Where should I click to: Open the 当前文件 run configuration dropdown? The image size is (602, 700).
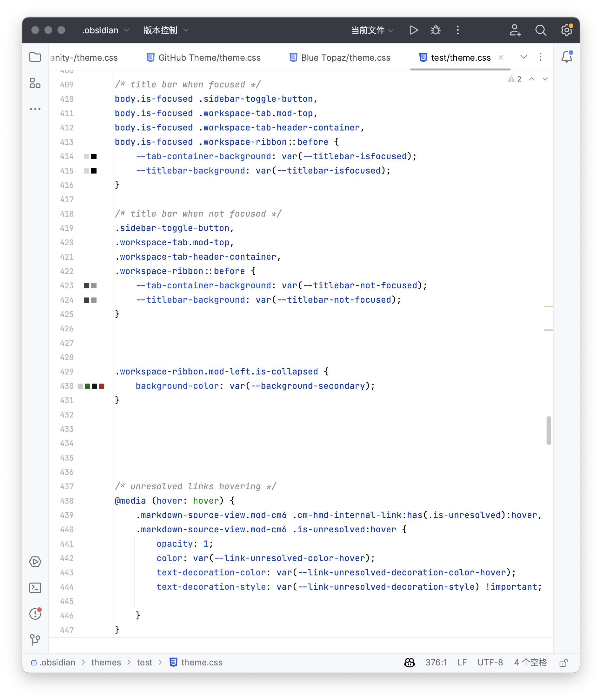(372, 30)
